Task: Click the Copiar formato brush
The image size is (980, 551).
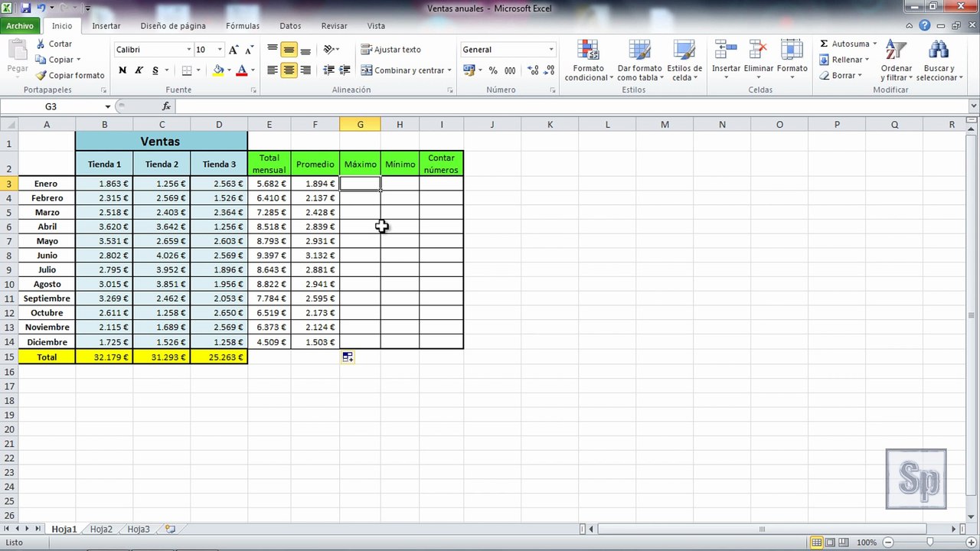Action: [x=70, y=76]
